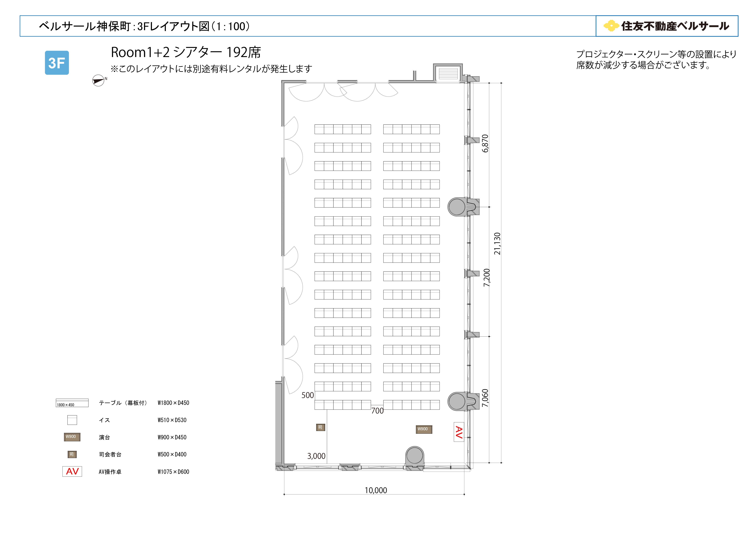The height and width of the screenshot is (535, 756).
Task: Click the 21,130 overall length dimension
Action: pos(497,243)
